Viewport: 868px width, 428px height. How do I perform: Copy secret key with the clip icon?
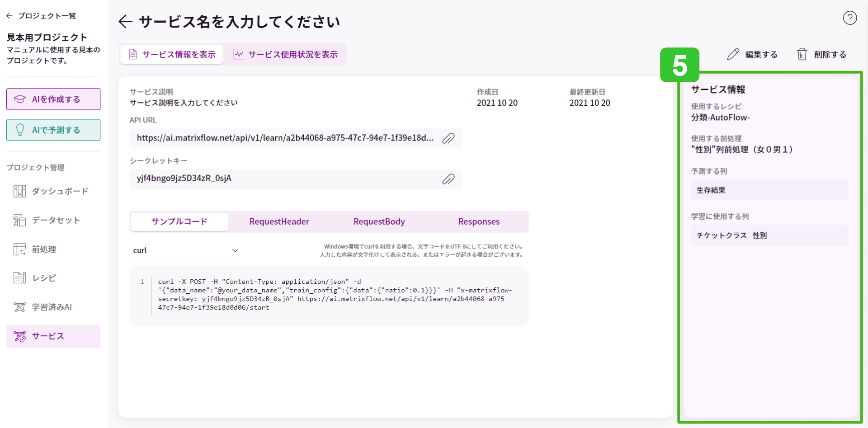(x=448, y=179)
